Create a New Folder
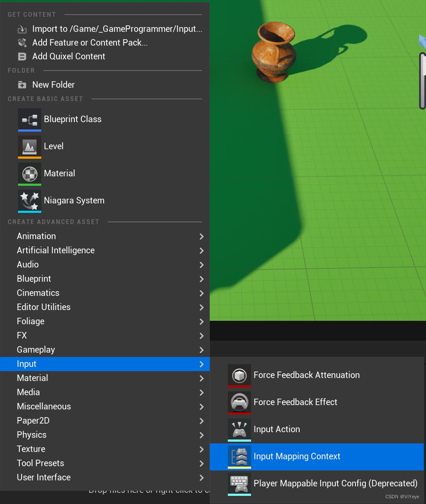Image resolution: width=426 pixels, height=504 pixels. 105,85
